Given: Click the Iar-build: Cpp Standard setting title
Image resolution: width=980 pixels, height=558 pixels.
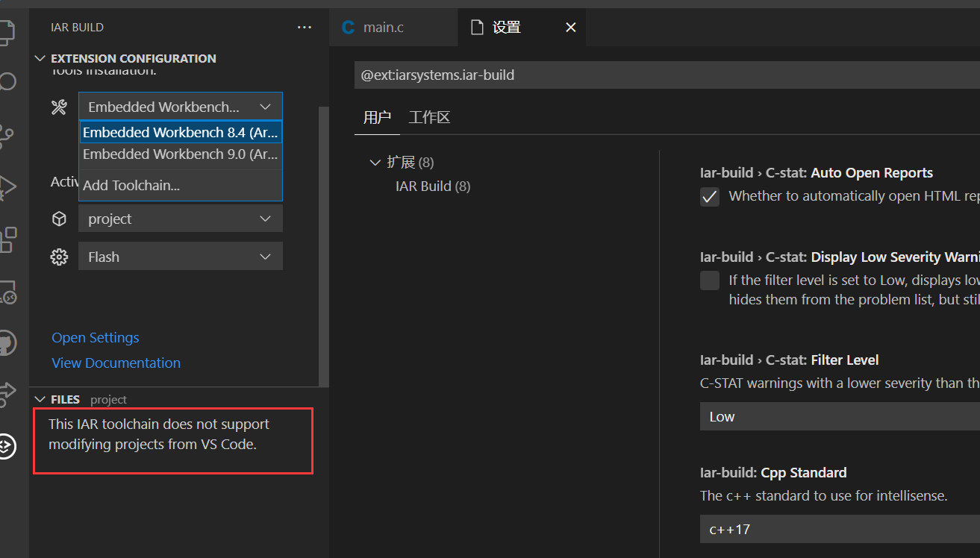Looking at the screenshot, I should (773, 472).
